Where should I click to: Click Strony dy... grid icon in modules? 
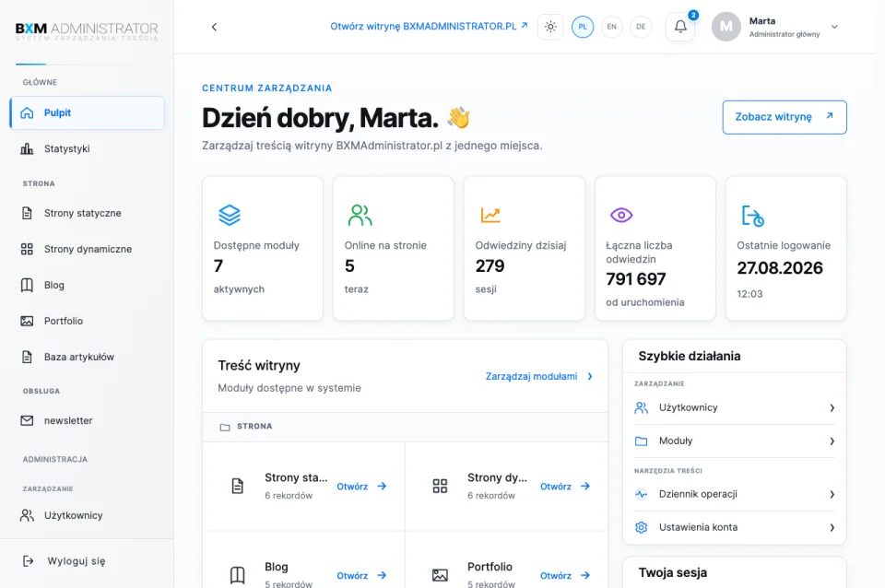tap(440, 486)
